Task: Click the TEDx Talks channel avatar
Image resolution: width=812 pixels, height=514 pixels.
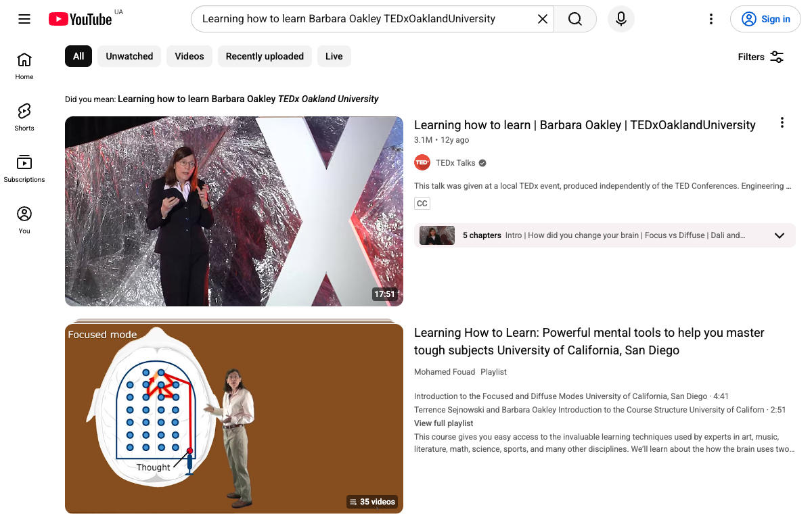Action: point(422,162)
